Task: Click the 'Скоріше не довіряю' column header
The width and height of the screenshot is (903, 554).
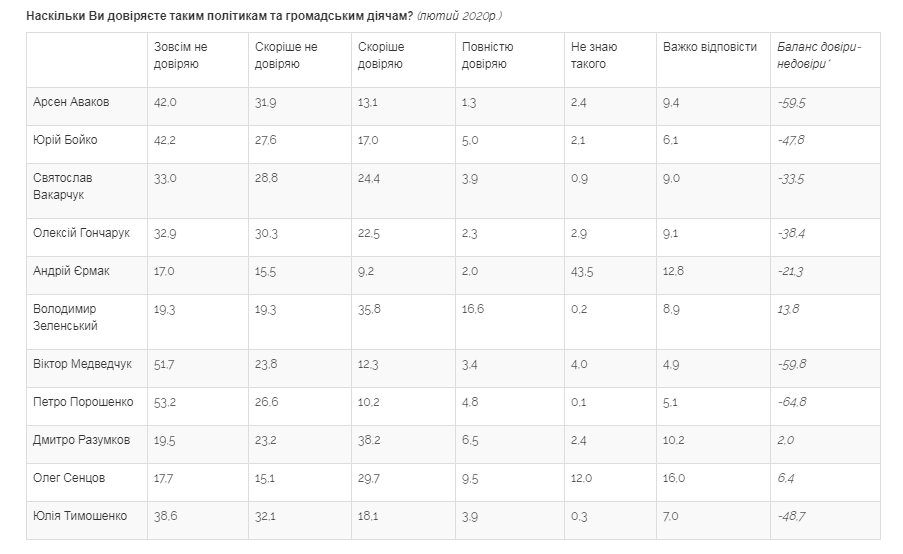Action: [x=286, y=55]
